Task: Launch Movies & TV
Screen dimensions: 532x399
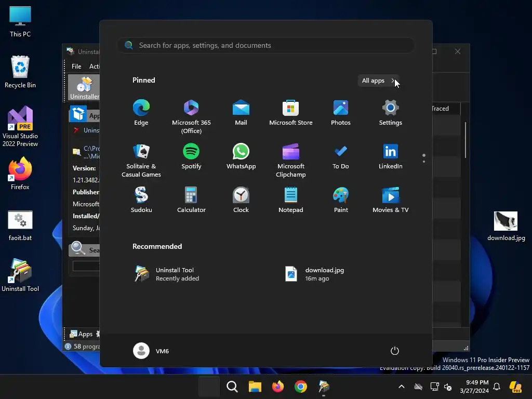Action: click(391, 200)
